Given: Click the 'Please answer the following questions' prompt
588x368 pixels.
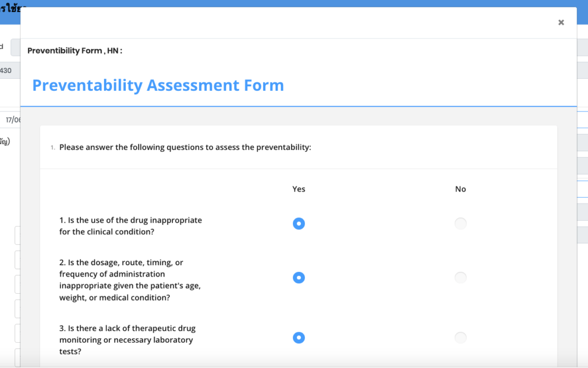Looking at the screenshot, I should [x=185, y=147].
